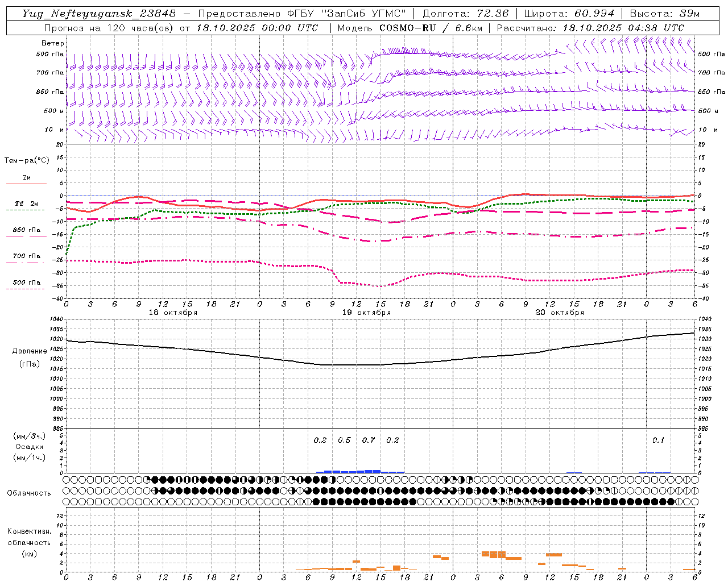The width and height of the screenshot is (728, 582).
Task: Click the Долгота: 72.36 value
Action: (466, 14)
